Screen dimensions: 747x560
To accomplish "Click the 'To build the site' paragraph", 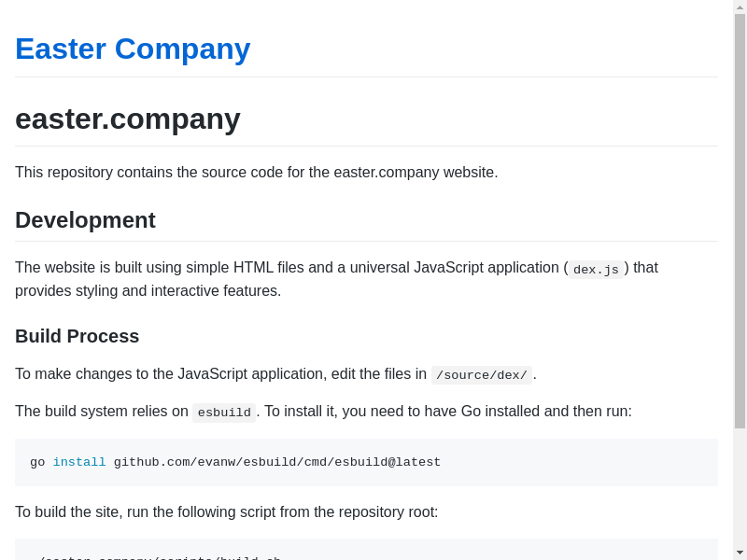I will (227, 511).
